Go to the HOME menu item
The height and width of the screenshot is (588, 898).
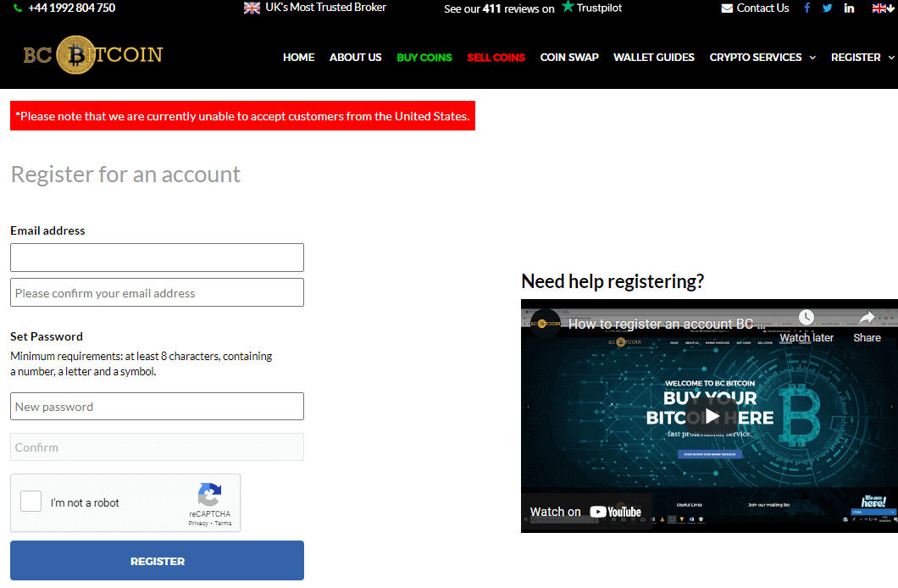(298, 58)
